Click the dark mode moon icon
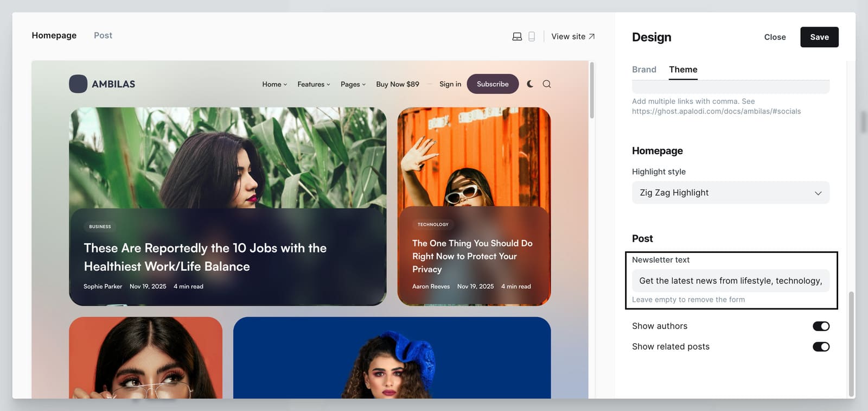Screen dimensions: 868x411 (530, 84)
